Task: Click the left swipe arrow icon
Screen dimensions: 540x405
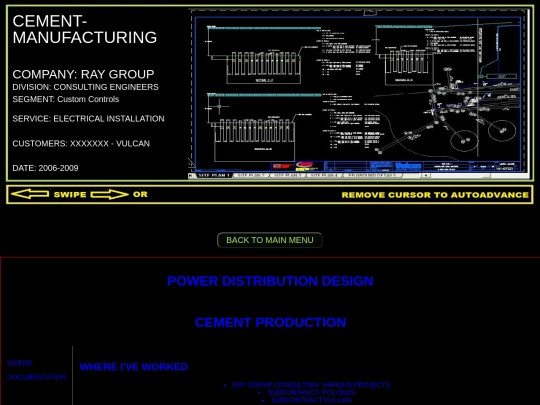Action: (x=30, y=194)
